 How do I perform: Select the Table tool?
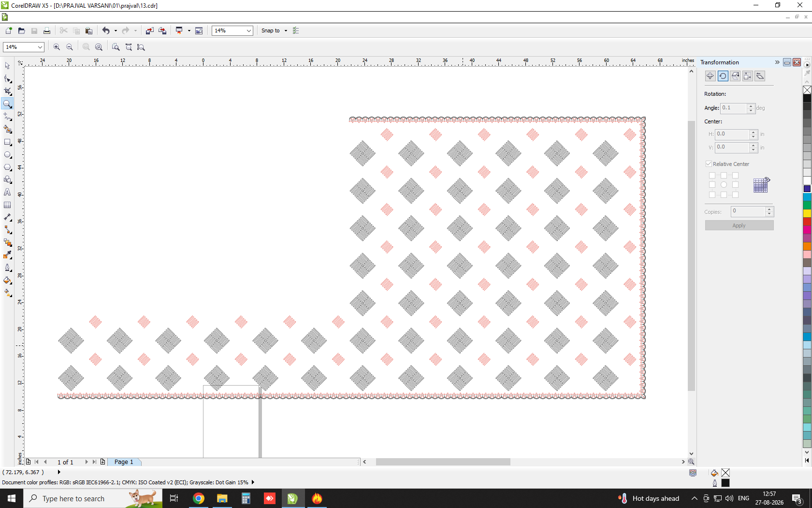(7, 205)
